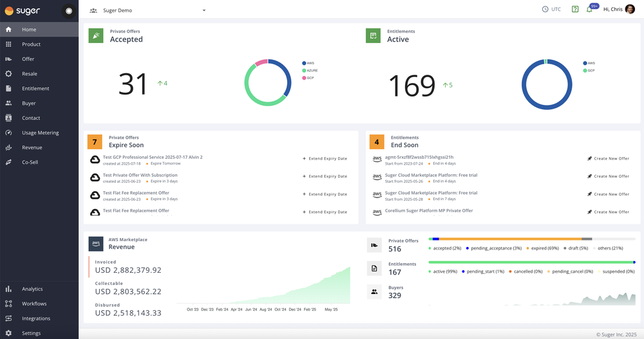Viewport: 644px width, 339px height.
Task: Click the Active entitlements donut chart
Action: [547, 84]
